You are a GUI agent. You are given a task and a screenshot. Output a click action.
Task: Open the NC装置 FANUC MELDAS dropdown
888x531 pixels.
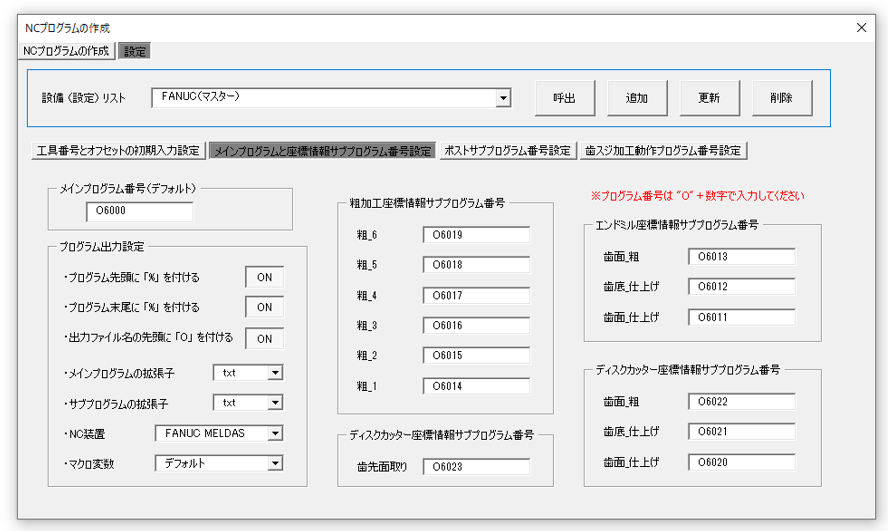coord(275,433)
